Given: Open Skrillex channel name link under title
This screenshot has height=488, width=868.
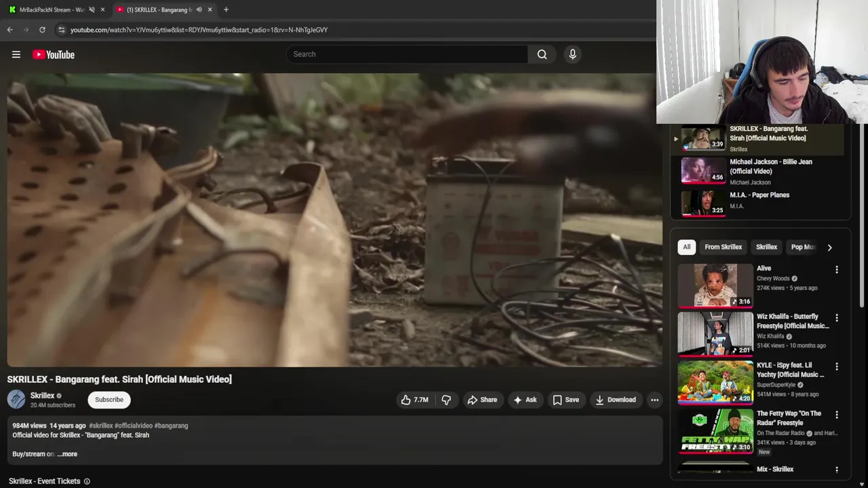Looking at the screenshot, I should (42, 395).
